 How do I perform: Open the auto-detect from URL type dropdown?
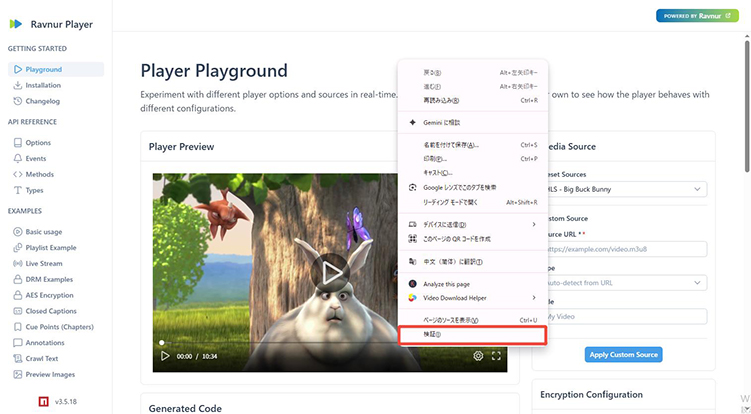click(x=624, y=283)
